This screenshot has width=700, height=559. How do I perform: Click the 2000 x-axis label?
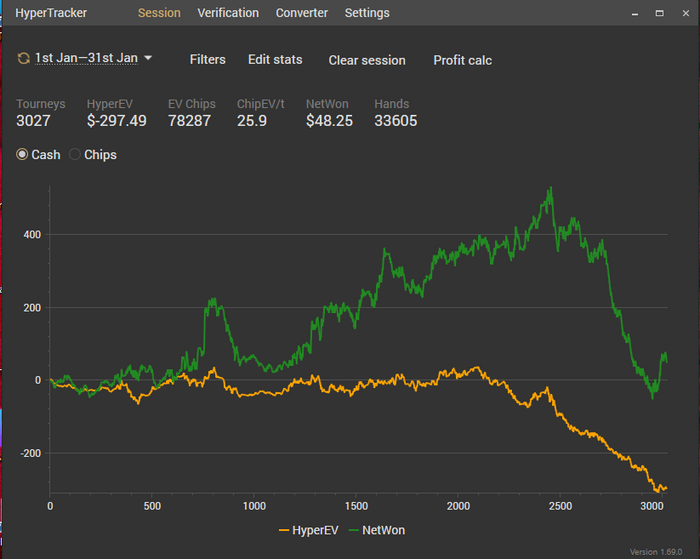click(458, 506)
